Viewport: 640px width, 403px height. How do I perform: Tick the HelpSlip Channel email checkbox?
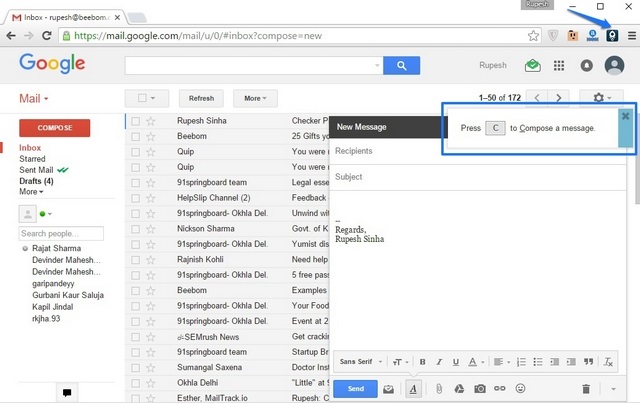pyautogui.click(x=136, y=198)
